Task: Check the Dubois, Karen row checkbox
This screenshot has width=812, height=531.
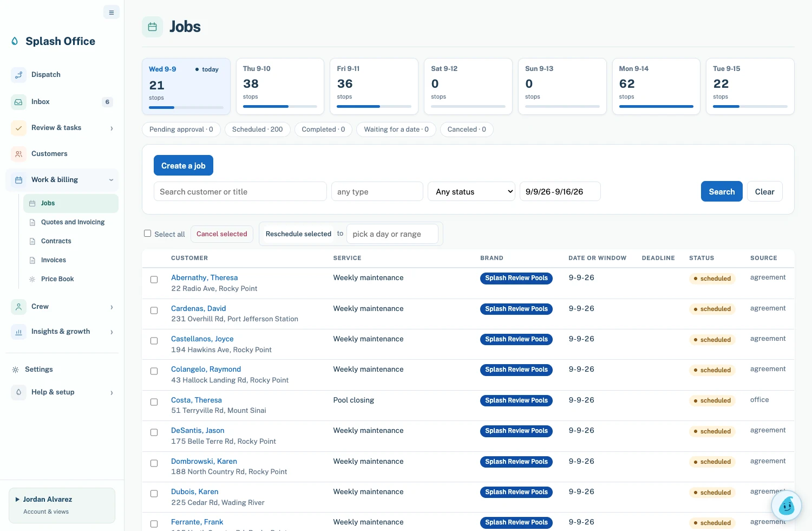Action: pos(154,494)
